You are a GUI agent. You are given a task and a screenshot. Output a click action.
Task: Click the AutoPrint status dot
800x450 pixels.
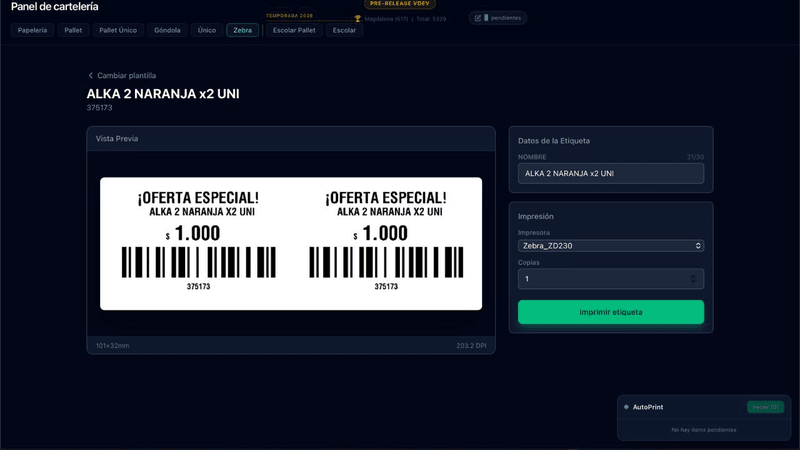(626, 407)
